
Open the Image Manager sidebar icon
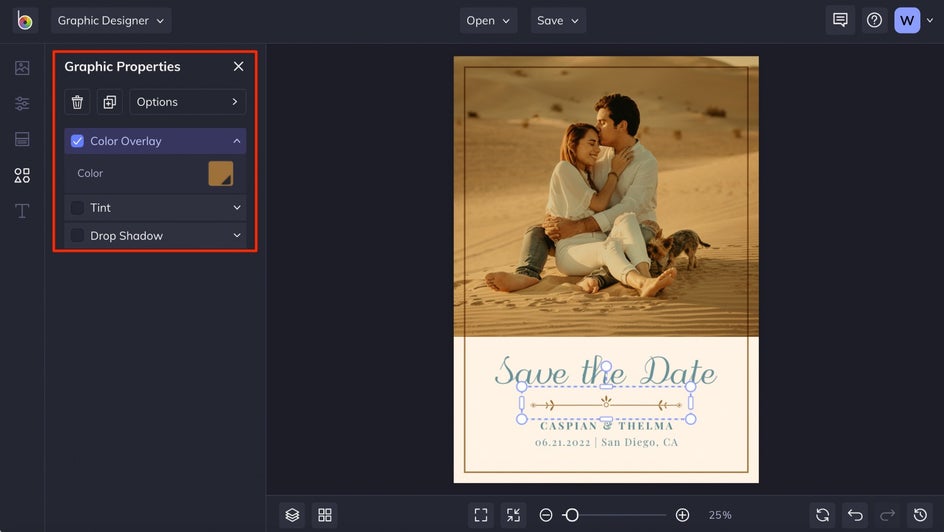point(22,68)
